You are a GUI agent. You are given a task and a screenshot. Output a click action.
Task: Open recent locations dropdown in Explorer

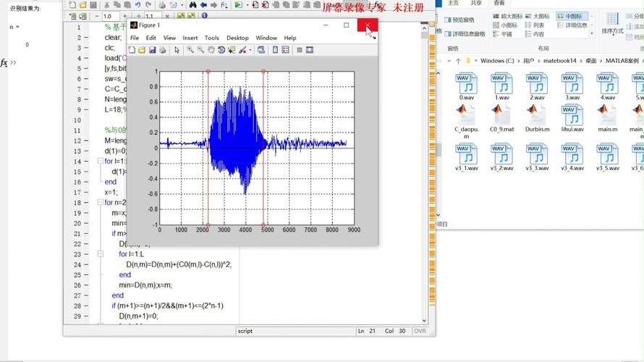pos(449,61)
